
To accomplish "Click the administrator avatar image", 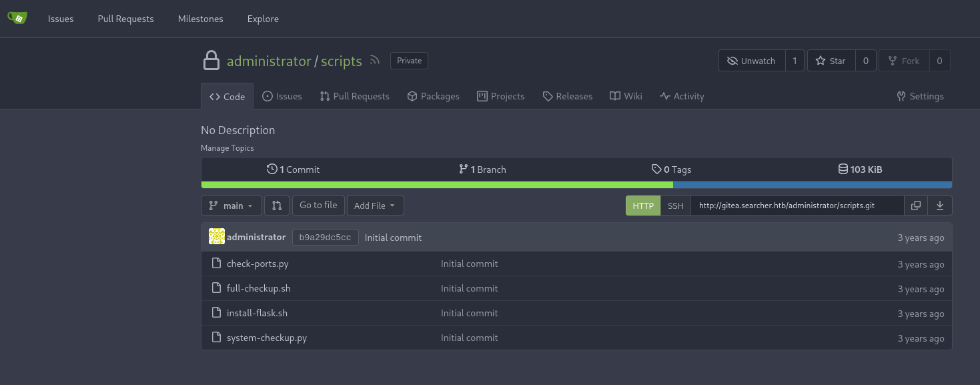I will coord(216,237).
